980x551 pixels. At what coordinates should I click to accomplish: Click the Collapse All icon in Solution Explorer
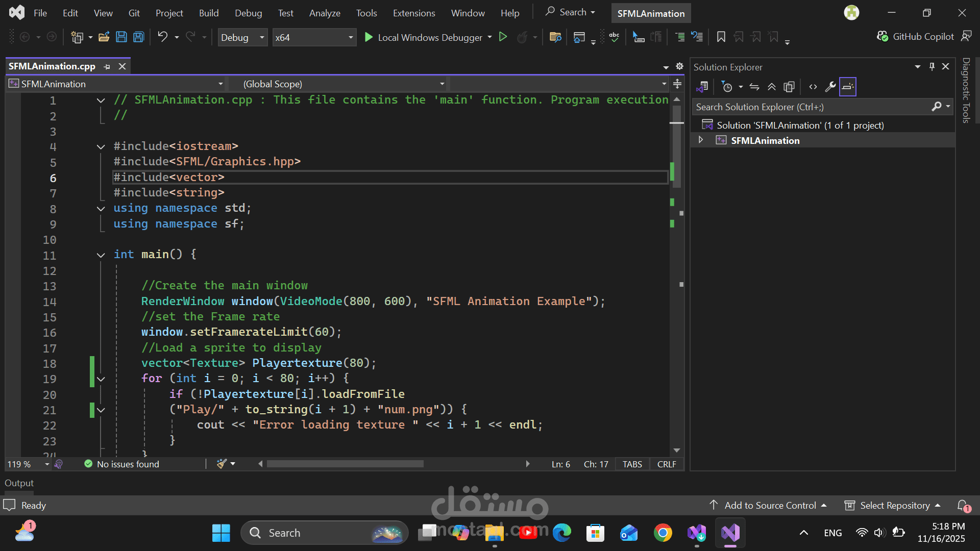(x=772, y=87)
